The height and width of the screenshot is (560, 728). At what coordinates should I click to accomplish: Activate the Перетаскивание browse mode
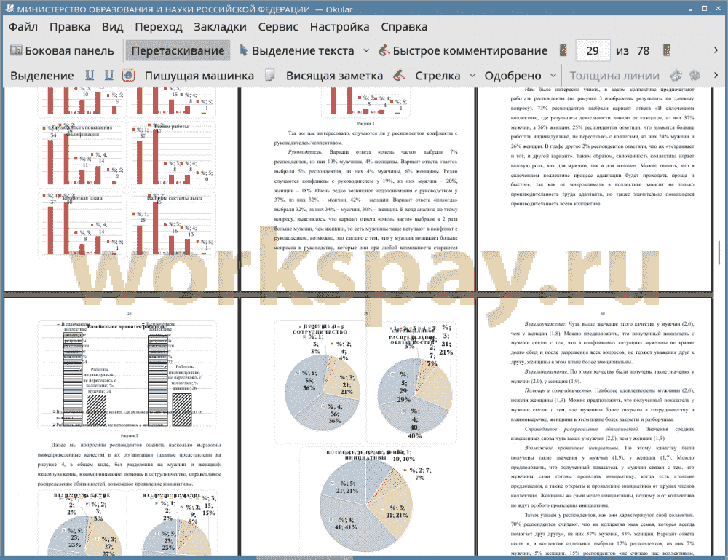[x=178, y=51]
